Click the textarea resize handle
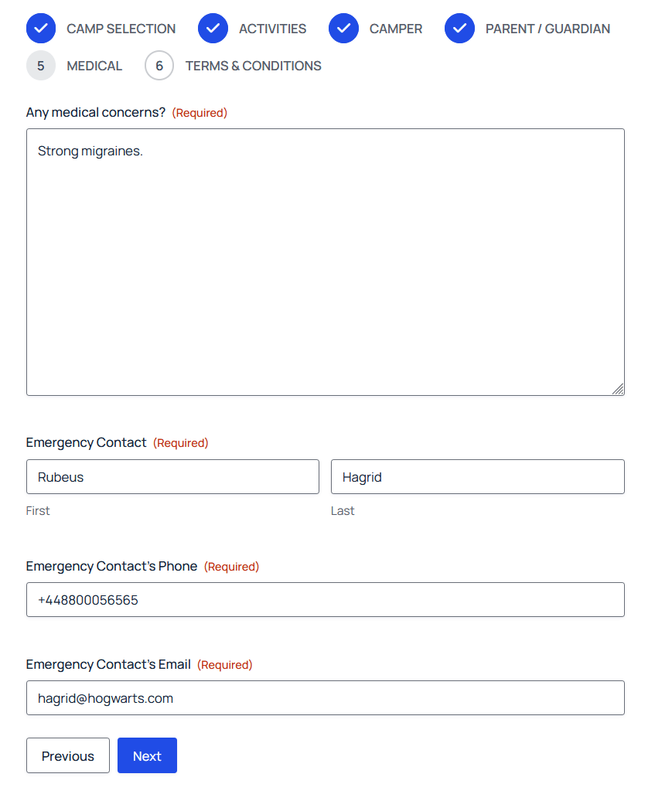The width and height of the screenshot is (672, 801). coord(619,390)
